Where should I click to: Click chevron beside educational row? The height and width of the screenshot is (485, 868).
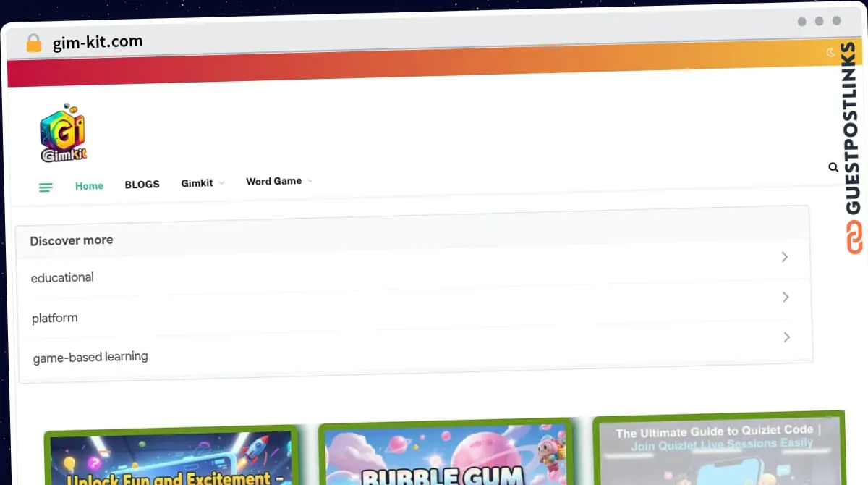click(785, 257)
